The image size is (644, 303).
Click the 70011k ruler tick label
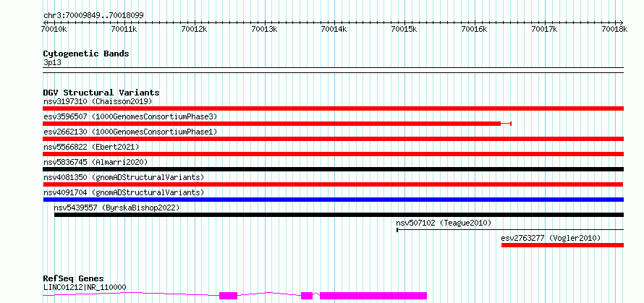click(124, 29)
